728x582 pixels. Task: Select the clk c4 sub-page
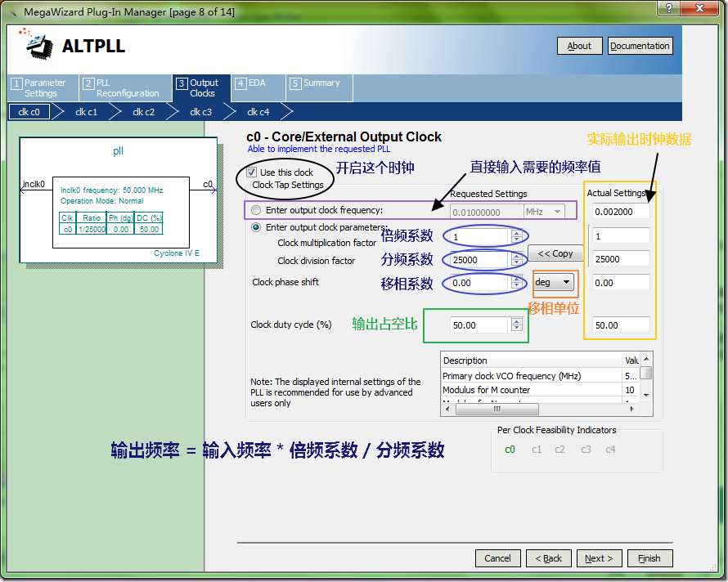(258, 112)
